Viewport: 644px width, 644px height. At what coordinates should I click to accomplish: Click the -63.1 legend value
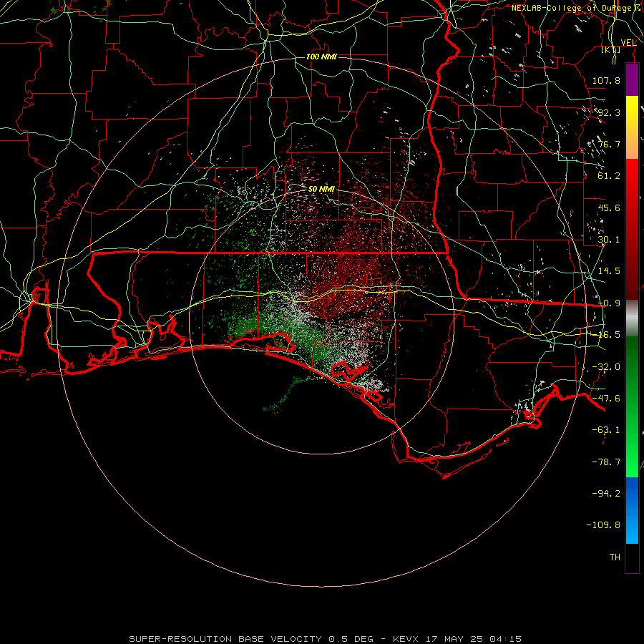pyautogui.click(x=606, y=430)
